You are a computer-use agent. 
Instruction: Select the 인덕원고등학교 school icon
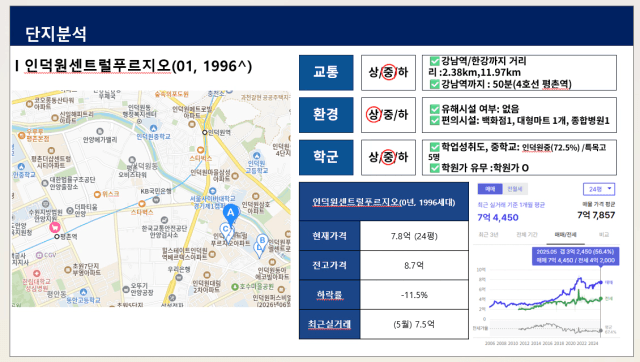(x=256, y=155)
